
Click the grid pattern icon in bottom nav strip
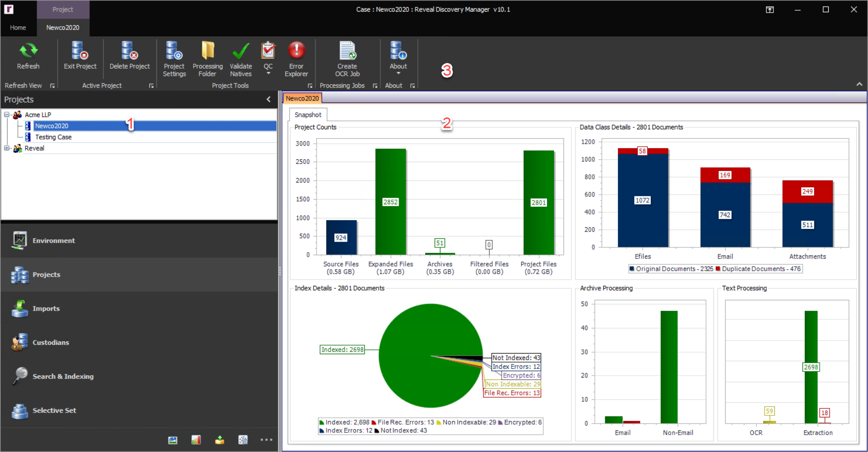[x=243, y=440]
